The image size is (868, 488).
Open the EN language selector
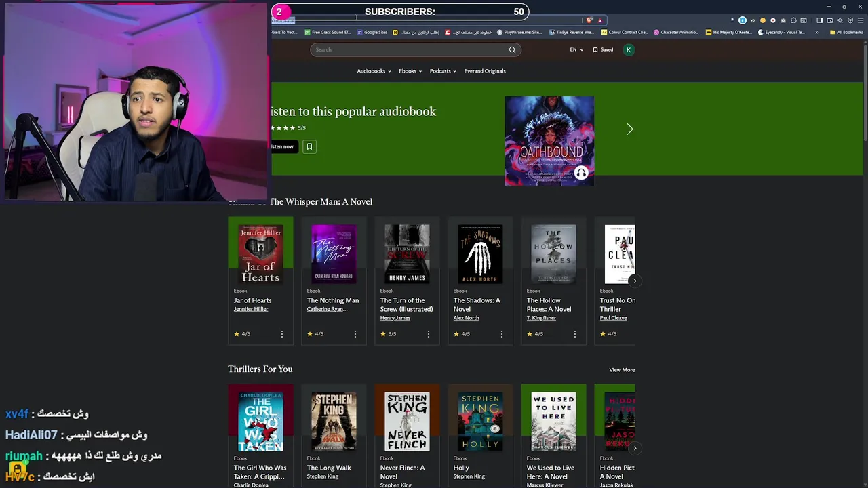(x=576, y=49)
